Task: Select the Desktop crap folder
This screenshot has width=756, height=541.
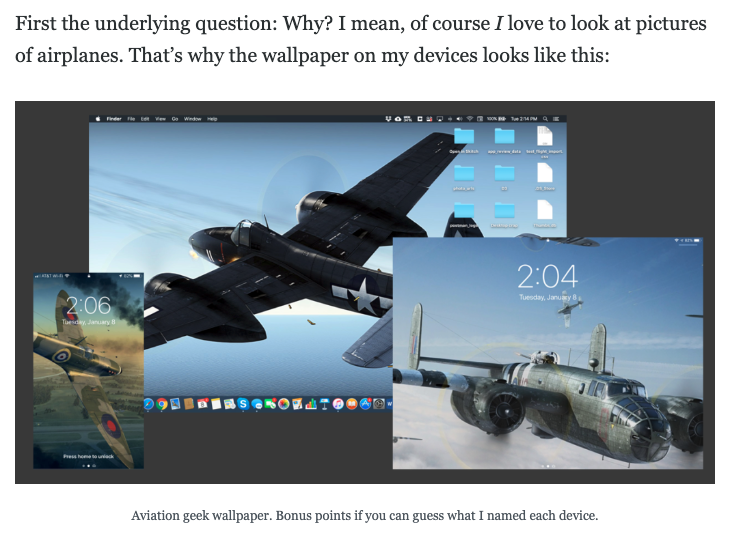Action: pos(504,214)
